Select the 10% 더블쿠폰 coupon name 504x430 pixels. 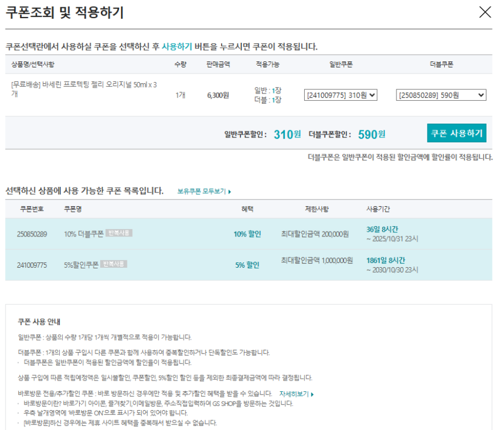(83, 234)
